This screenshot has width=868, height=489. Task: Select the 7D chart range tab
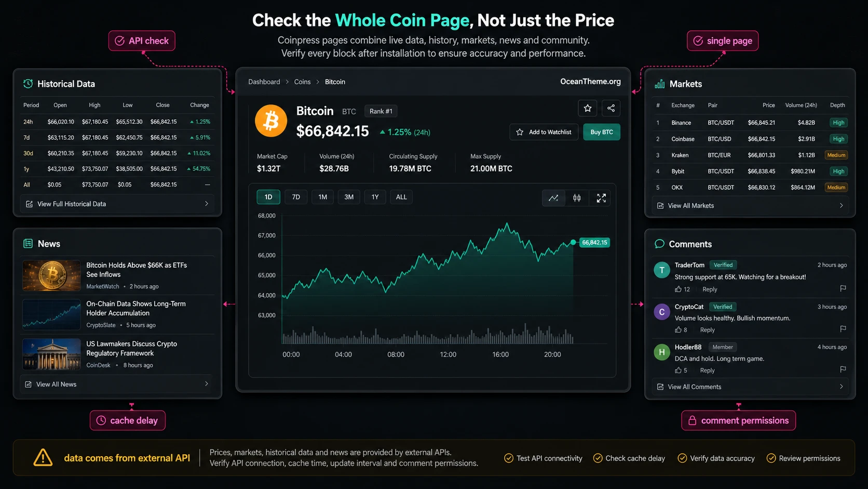point(296,197)
